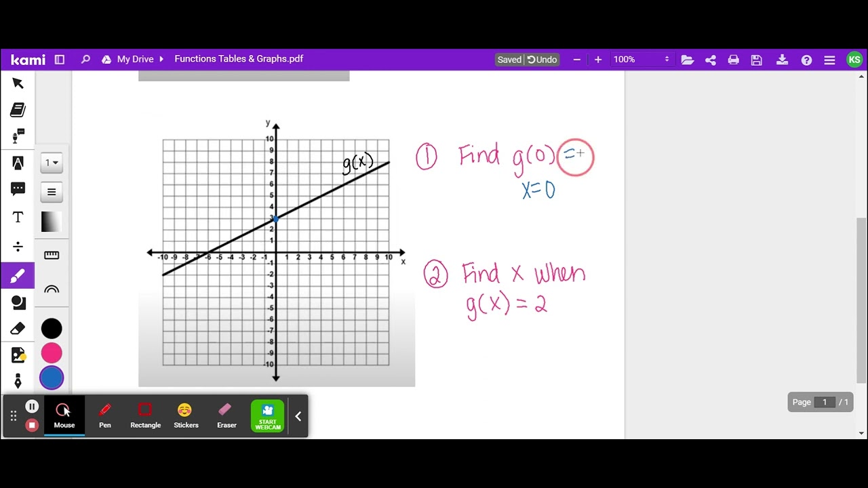The image size is (868, 488).
Task: Click the recorder bar drag-handle dots
Action: (13, 416)
